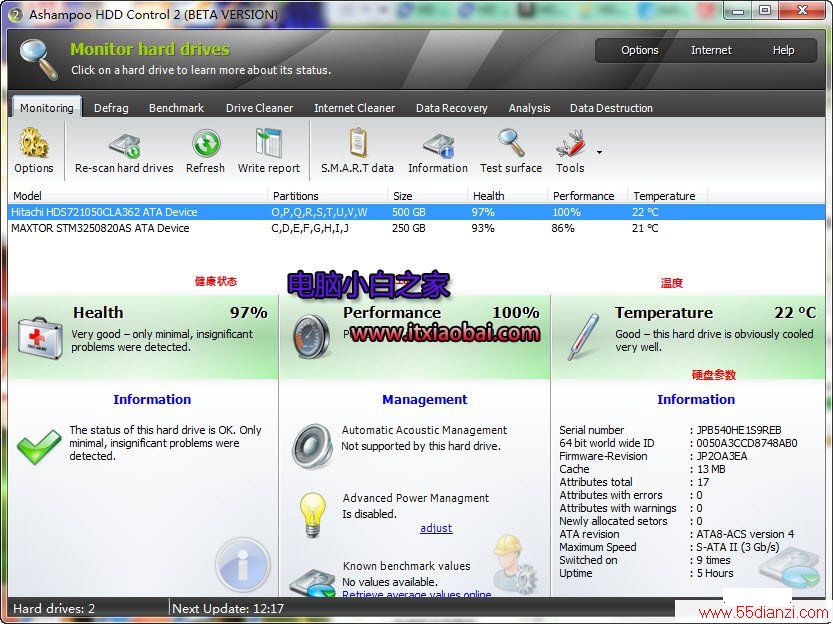Sort by Health column header

click(x=507, y=196)
